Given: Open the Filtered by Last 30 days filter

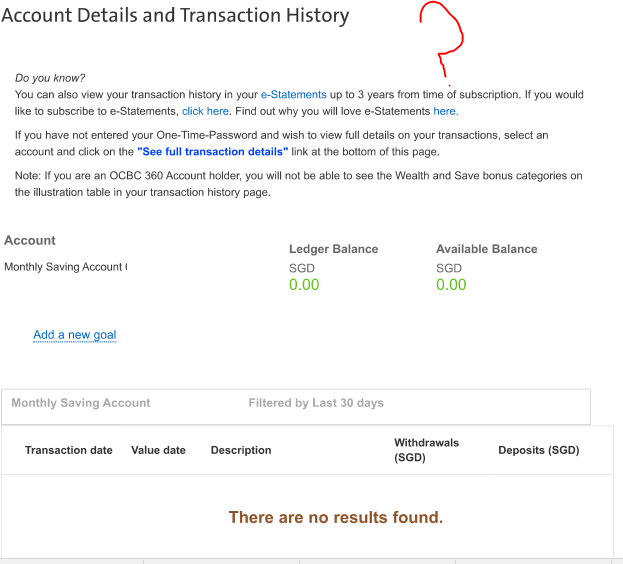Looking at the screenshot, I should (x=316, y=403).
